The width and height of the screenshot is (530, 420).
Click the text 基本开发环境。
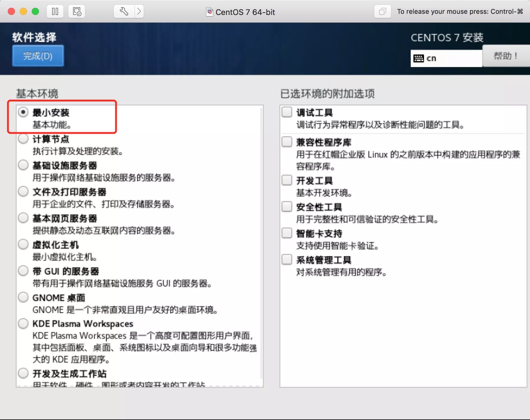(x=324, y=193)
